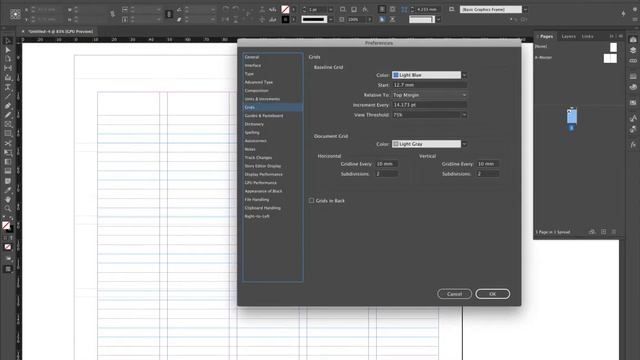Select Units & Increments preferences category

262,99
